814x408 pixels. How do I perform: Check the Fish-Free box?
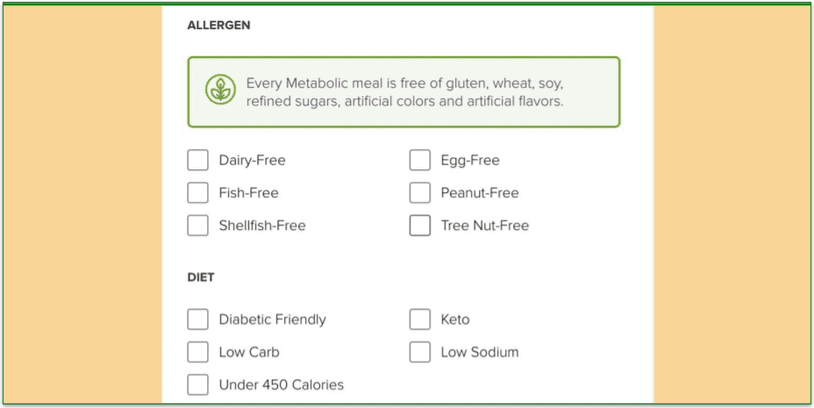198,193
